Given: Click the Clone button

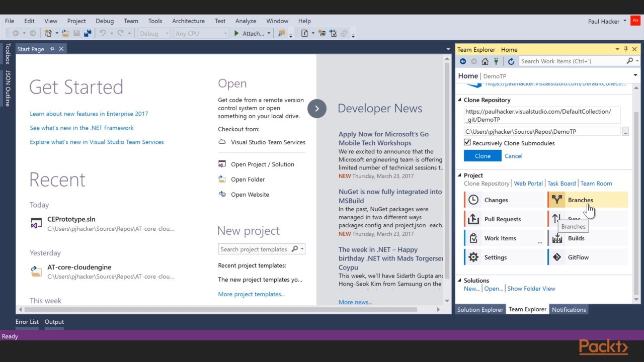Looking at the screenshot, I should point(482,156).
